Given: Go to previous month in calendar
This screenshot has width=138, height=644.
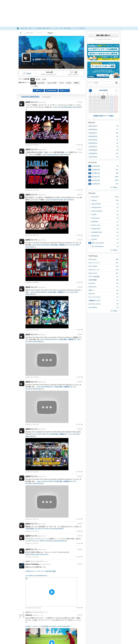Looking at the screenshot, I should (90, 90).
